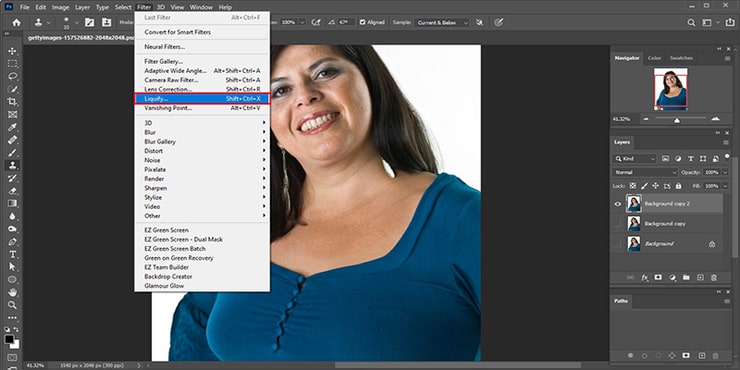Image resolution: width=740 pixels, height=370 pixels.
Task: Select the Lasso tool
Action: pyautogui.click(x=12, y=76)
